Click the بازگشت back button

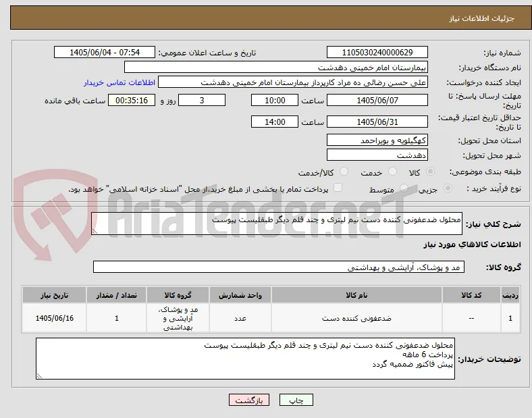[x=249, y=400]
